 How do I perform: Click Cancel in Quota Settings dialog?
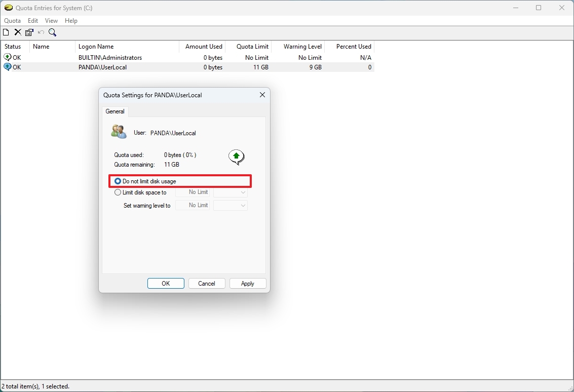click(207, 283)
